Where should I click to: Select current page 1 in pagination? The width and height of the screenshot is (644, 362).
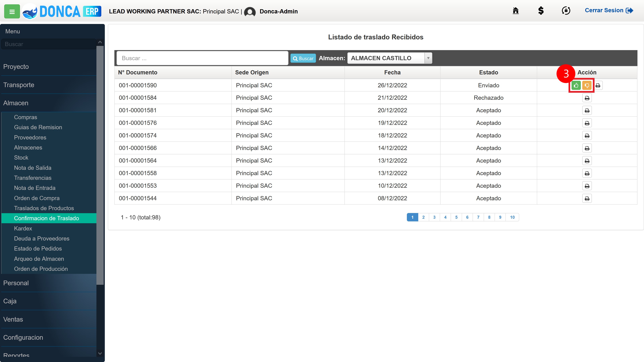tap(412, 217)
